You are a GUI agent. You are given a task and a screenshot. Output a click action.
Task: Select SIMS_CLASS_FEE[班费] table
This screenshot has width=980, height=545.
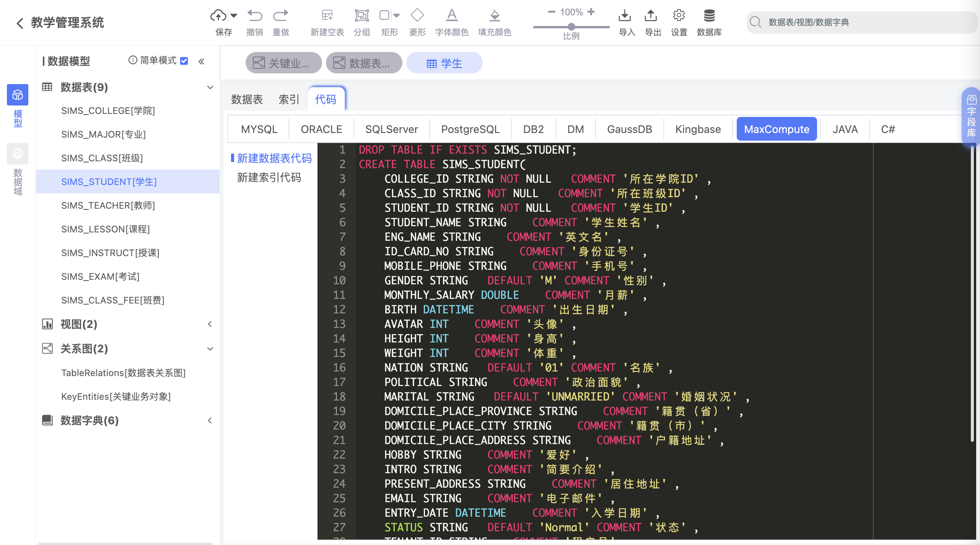pyautogui.click(x=113, y=300)
